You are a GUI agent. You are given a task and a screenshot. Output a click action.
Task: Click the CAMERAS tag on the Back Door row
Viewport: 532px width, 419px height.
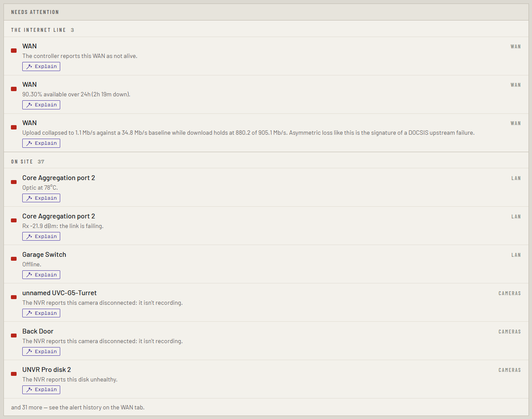click(x=510, y=332)
